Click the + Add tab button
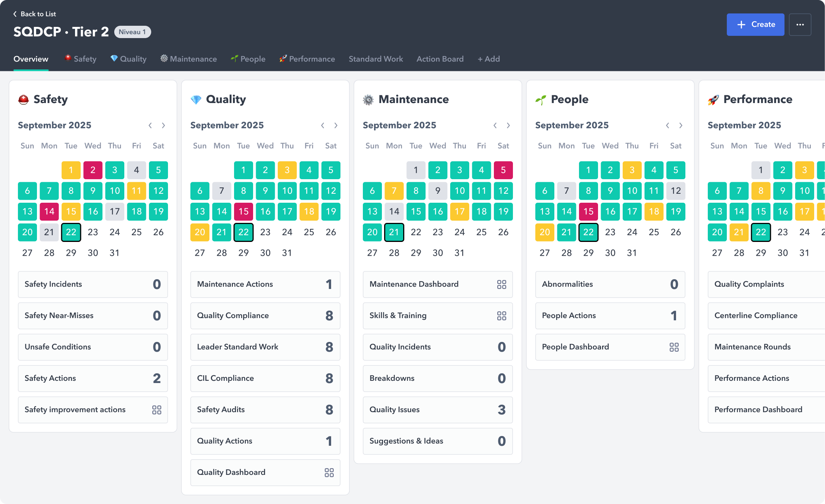Image resolution: width=825 pixels, height=504 pixels. [489, 59]
